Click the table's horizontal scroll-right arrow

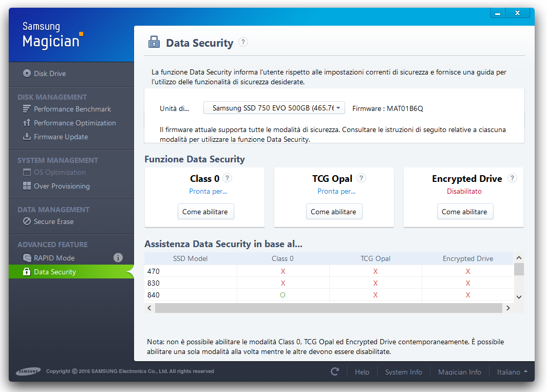tap(508, 308)
